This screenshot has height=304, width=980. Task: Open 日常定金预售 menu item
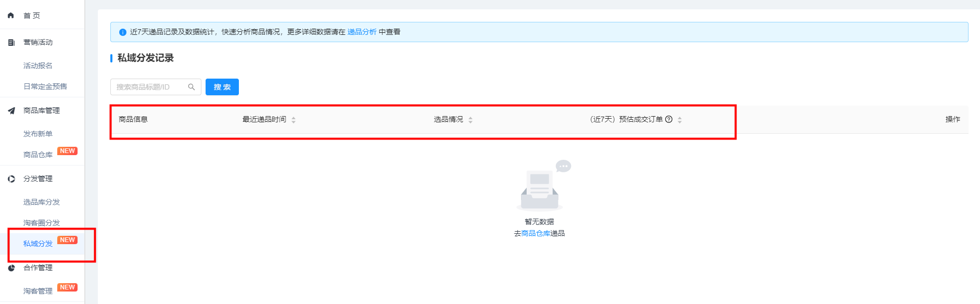click(x=45, y=86)
